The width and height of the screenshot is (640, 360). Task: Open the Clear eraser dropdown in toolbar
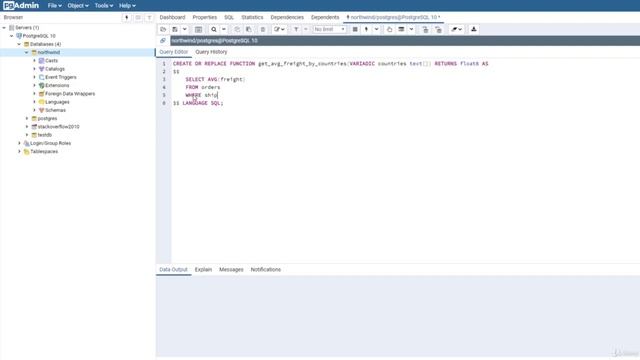(x=456, y=29)
